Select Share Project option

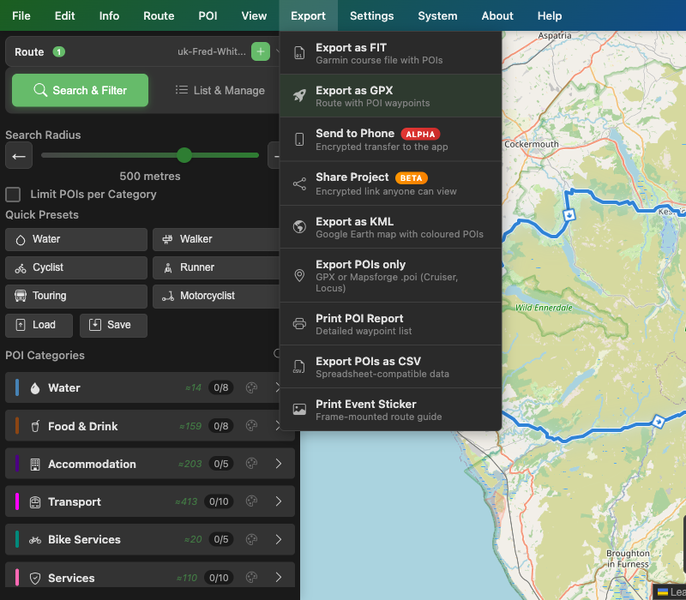[390, 183]
